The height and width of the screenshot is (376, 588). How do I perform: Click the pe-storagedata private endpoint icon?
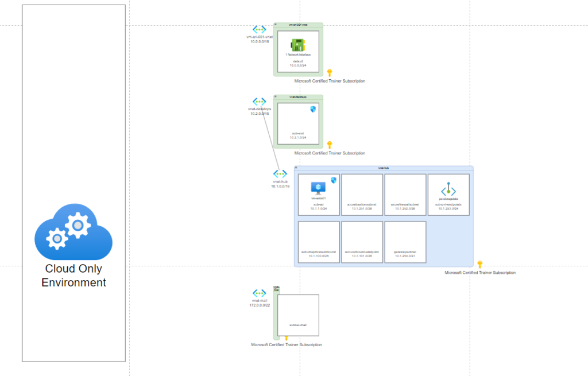[x=448, y=190]
